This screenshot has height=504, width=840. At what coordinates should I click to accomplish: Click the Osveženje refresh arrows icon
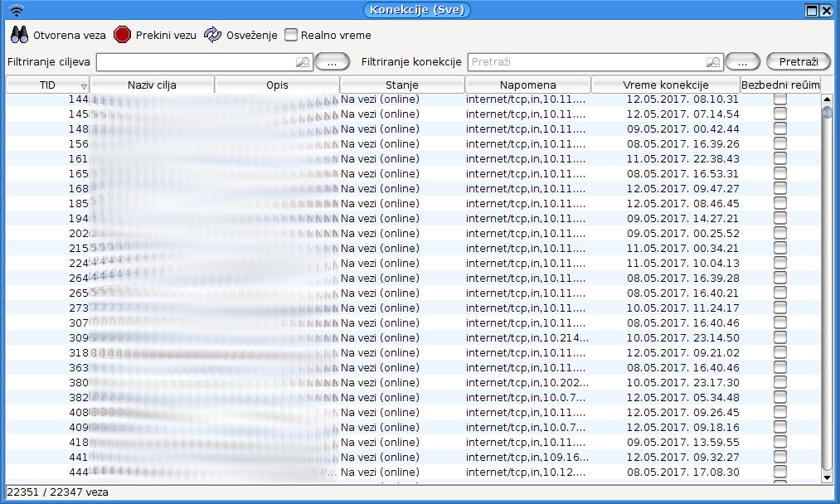pos(213,35)
